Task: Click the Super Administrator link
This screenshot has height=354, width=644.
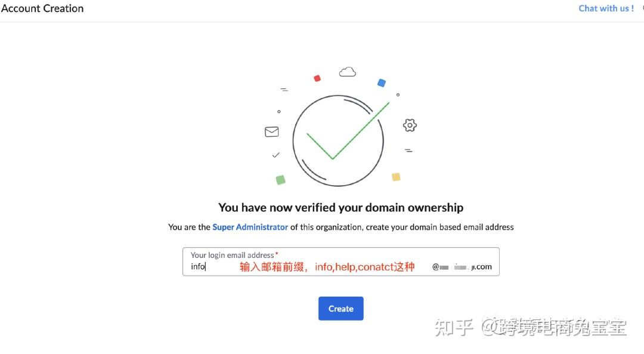Action: (250, 227)
